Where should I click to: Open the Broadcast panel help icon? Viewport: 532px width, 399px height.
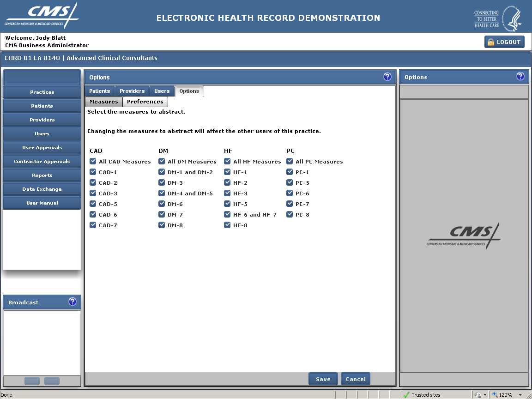pyautogui.click(x=72, y=302)
